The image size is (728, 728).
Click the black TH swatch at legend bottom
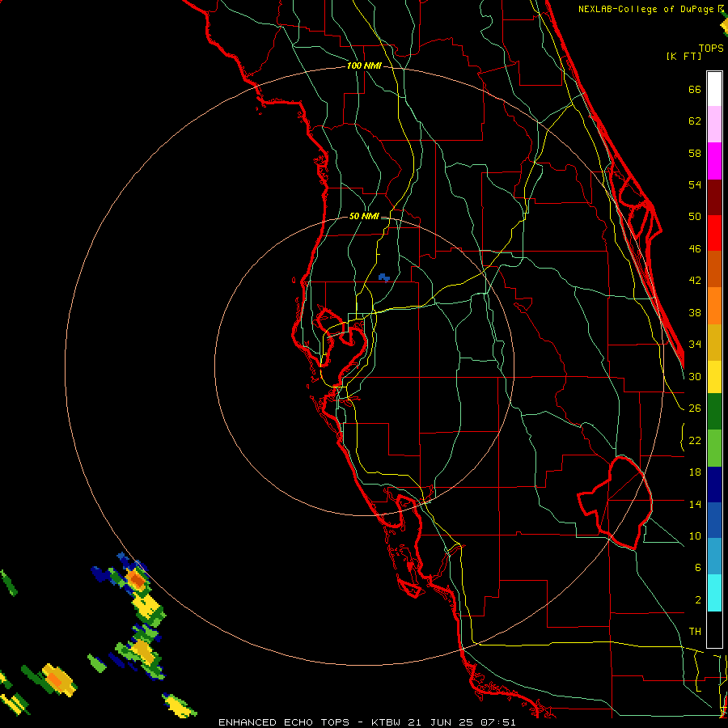tap(714, 629)
